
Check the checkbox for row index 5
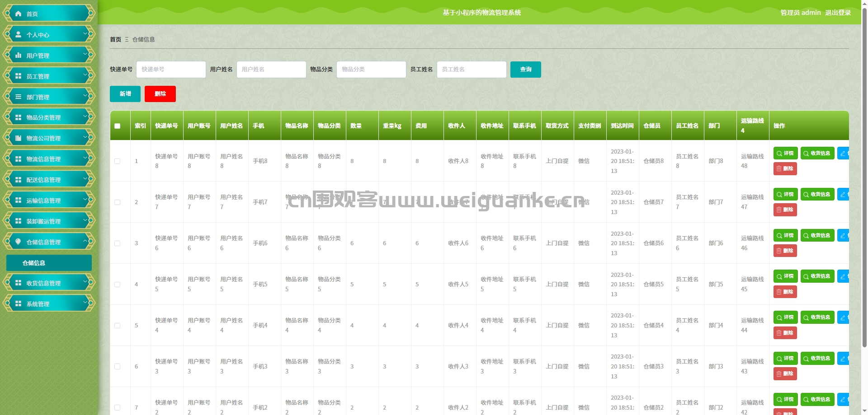(118, 326)
